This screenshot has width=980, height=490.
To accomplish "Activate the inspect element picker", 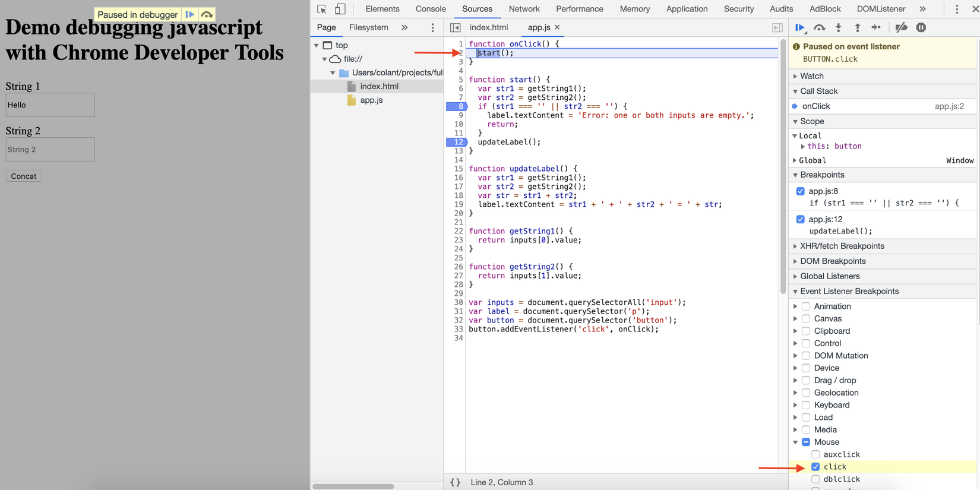I will [322, 9].
